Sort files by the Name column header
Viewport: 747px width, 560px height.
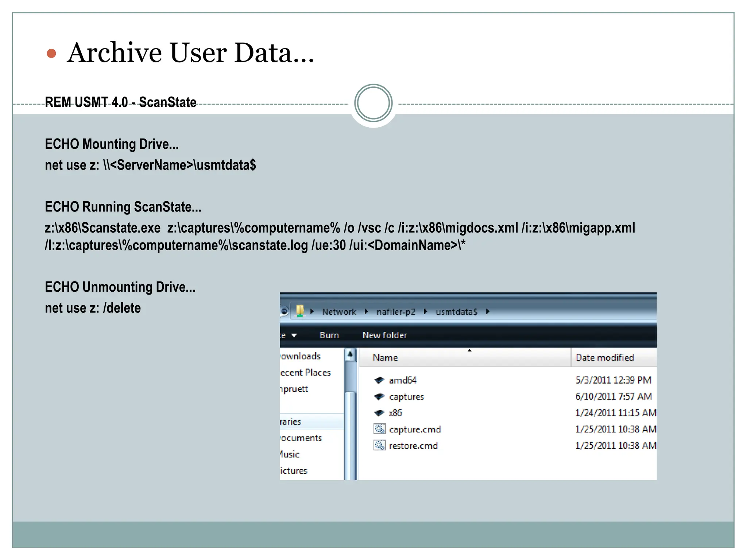tap(465, 357)
